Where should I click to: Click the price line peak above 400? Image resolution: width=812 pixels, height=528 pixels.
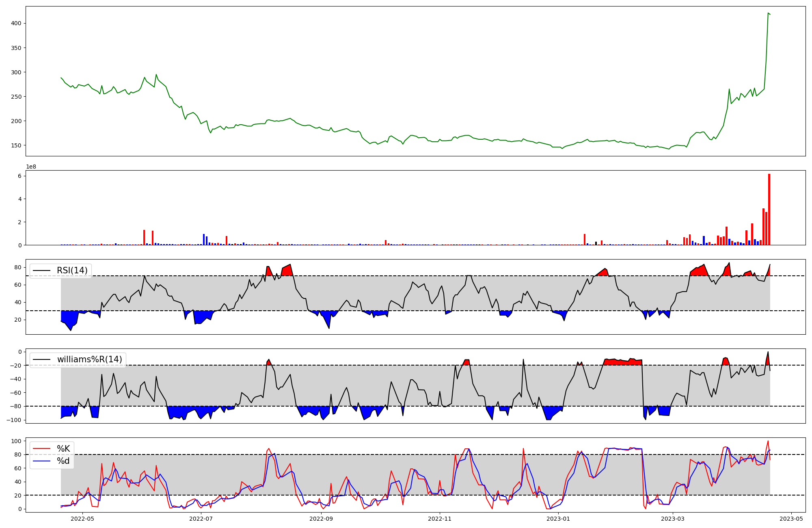[x=768, y=13]
